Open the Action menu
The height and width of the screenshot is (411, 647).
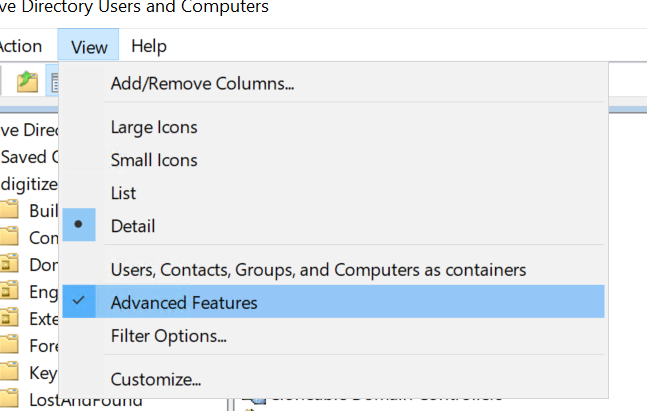(x=20, y=46)
